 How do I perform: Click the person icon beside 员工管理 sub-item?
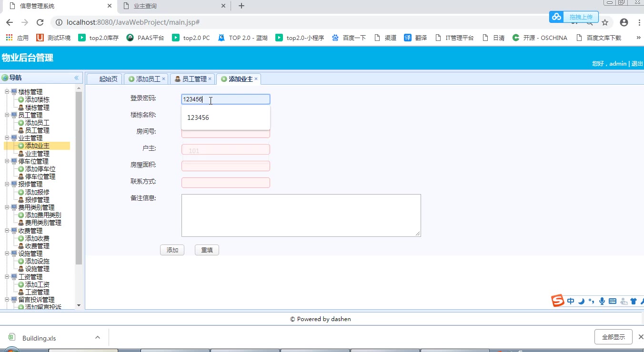click(21, 130)
